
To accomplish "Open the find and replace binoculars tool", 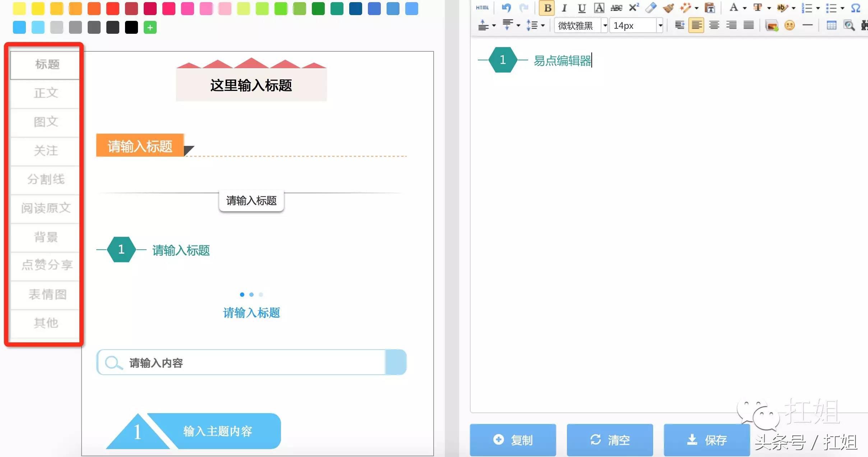I will pyautogui.click(x=864, y=25).
